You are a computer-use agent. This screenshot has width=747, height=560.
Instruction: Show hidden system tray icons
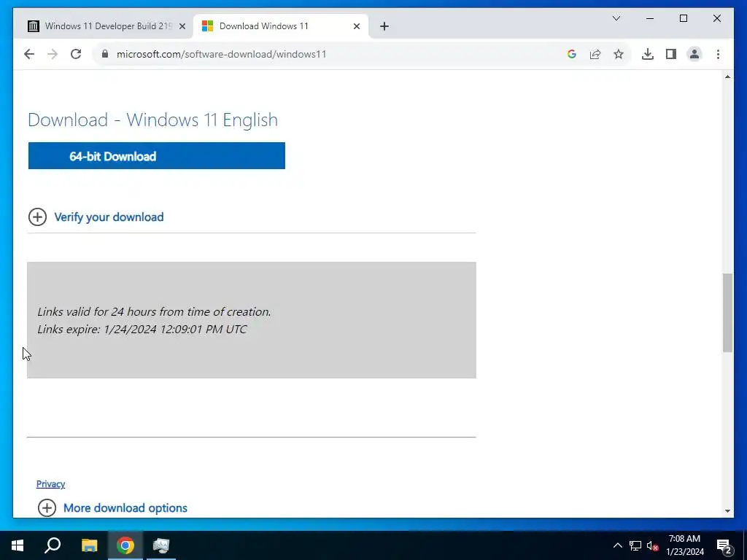coord(617,545)
